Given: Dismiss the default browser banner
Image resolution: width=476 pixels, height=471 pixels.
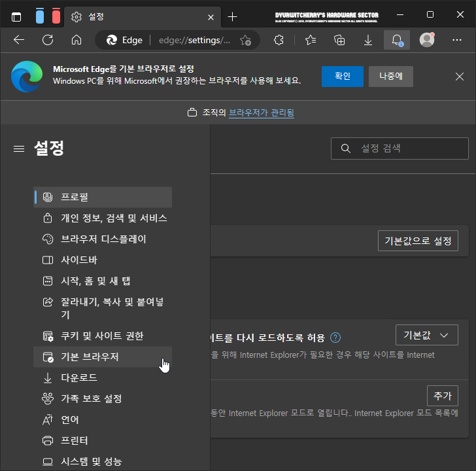Looking at the screenshot, I should tap(460, 77).
